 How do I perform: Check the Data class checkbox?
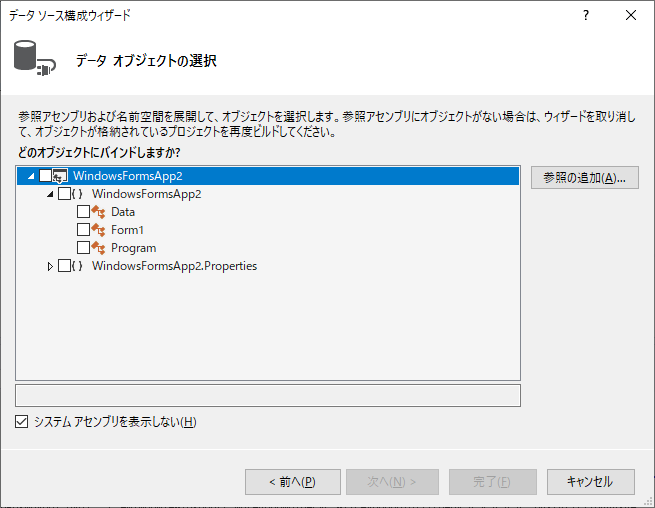83,212
